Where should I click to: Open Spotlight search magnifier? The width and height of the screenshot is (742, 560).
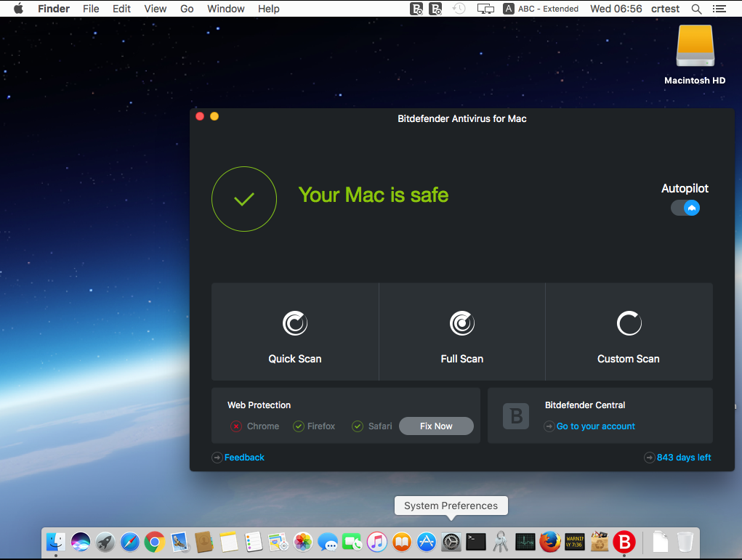(x=696, y=9)
